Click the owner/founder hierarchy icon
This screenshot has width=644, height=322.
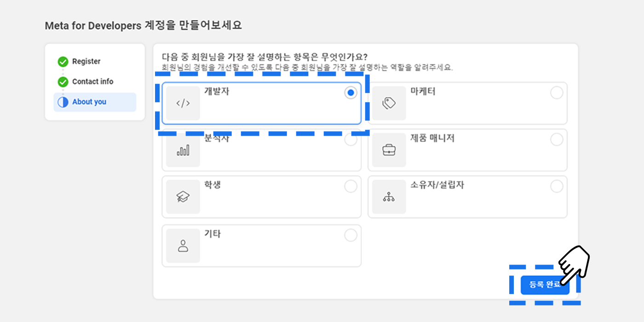[x=389, y=197]
